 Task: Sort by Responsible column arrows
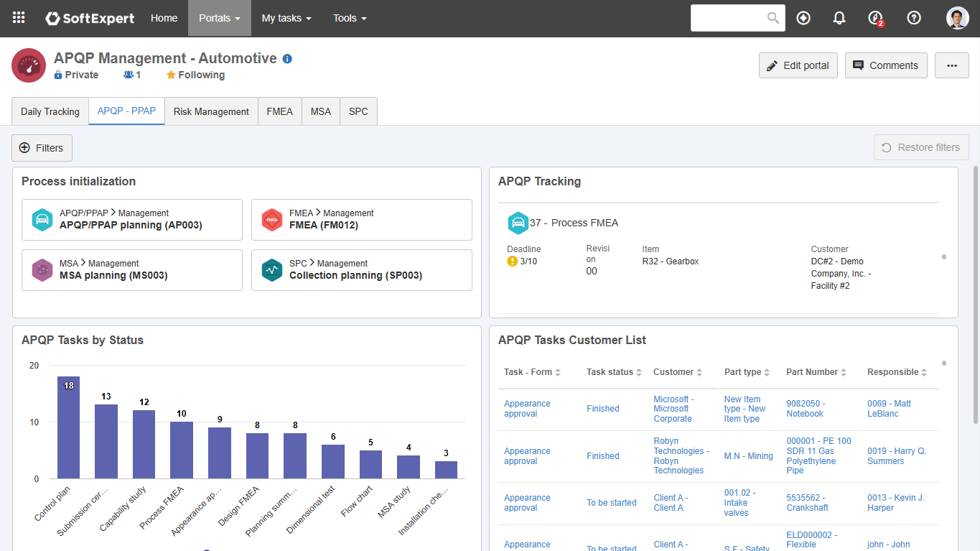[x=924, y=372]
